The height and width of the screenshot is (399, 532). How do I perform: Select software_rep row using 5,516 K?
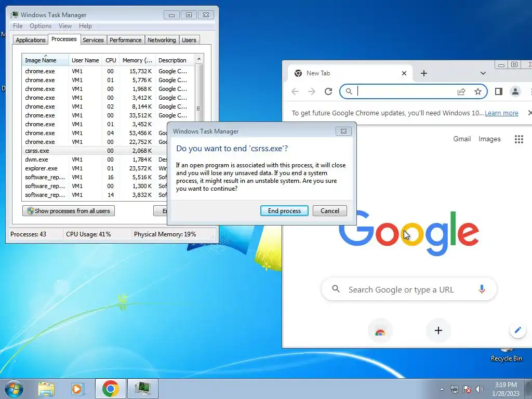pos(95,177)
